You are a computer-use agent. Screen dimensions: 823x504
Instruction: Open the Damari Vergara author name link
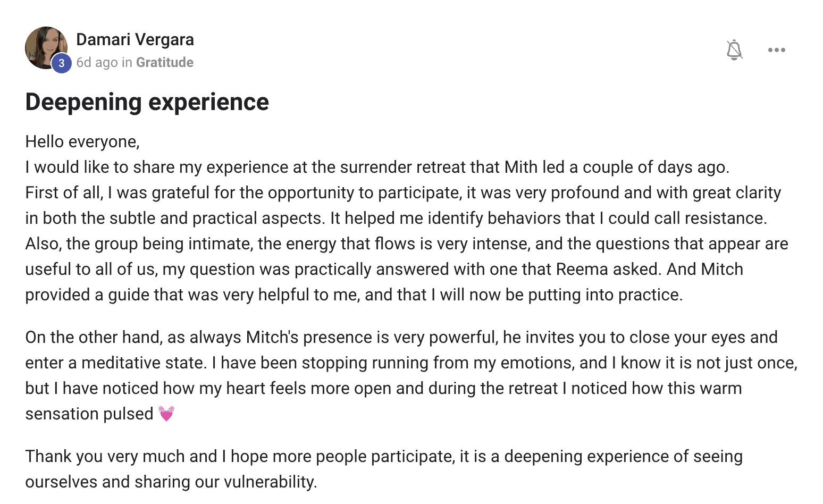(x=135, y=39)
